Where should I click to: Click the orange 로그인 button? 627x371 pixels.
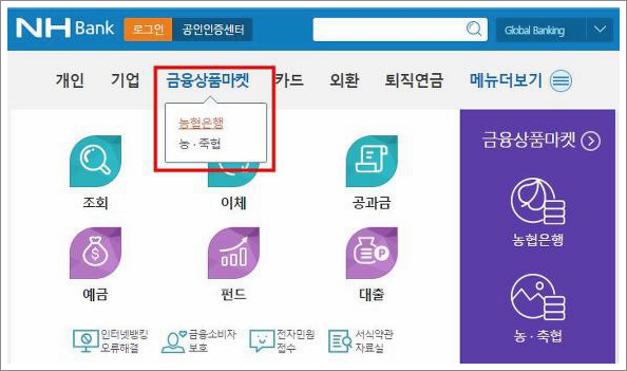(148, 29)
